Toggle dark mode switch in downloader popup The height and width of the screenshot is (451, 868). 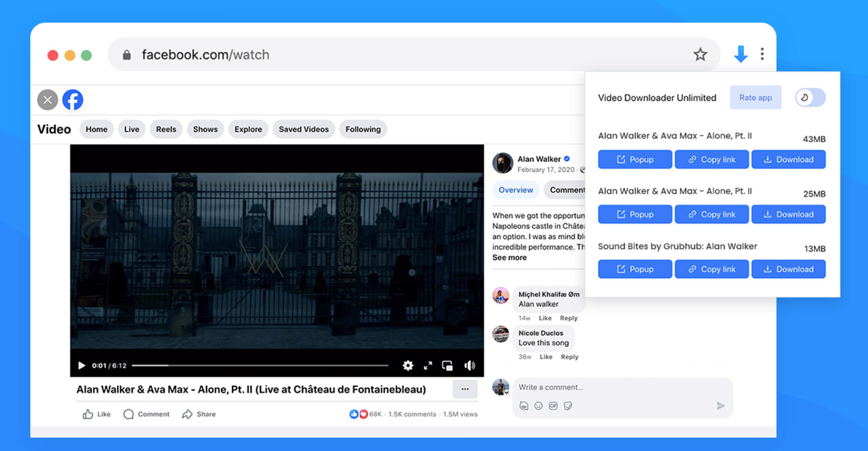point(810,98)
